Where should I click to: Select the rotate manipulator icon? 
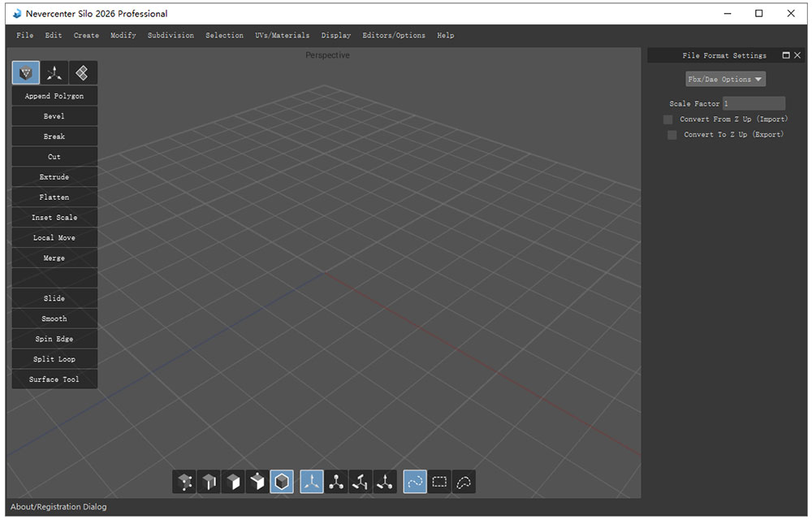coord(361,482)
